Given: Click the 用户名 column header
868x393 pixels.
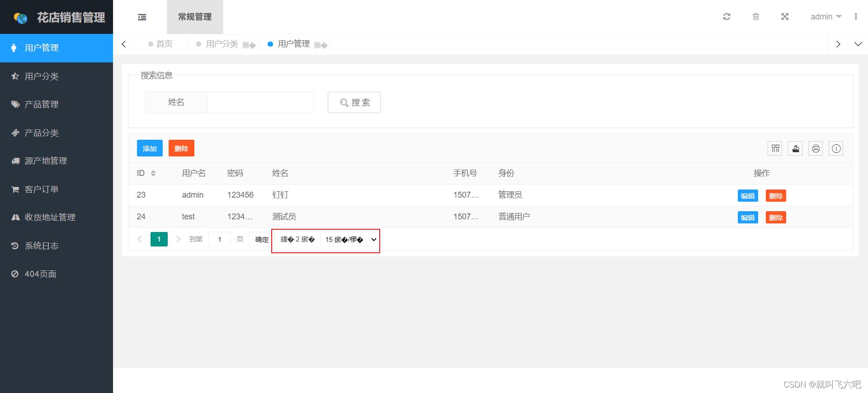Looking at the screenshot, I should point(194,173).
